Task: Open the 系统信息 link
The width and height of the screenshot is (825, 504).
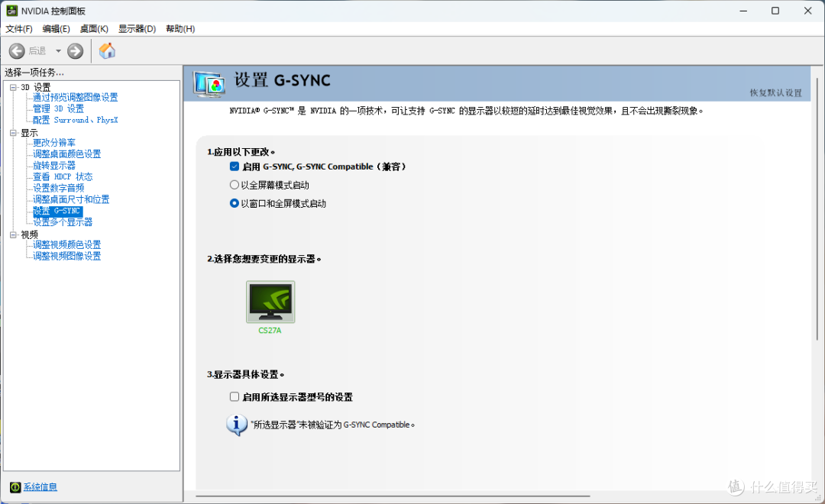Action: [x=40, y=487]
